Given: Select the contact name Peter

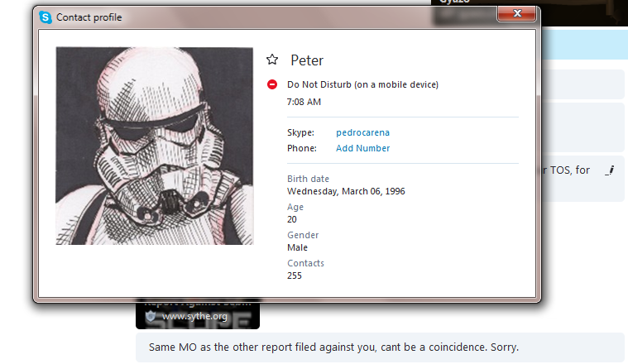Looking at the screenshot, I should coord(307,60).
